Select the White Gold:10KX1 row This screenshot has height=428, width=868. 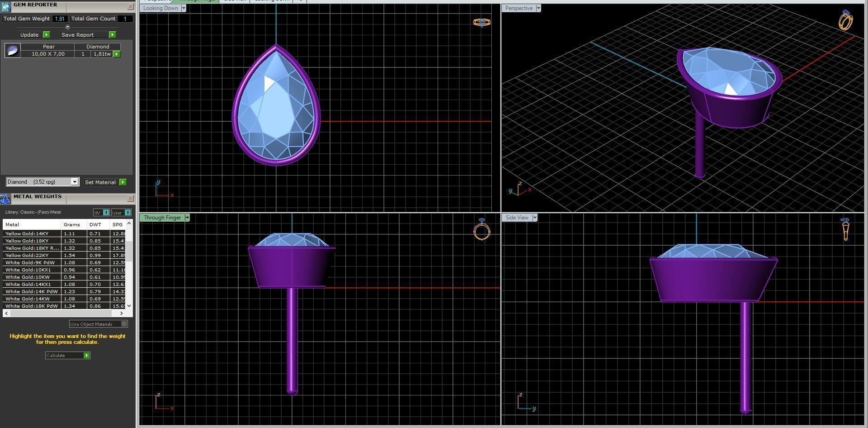click(x=64, y=270)
